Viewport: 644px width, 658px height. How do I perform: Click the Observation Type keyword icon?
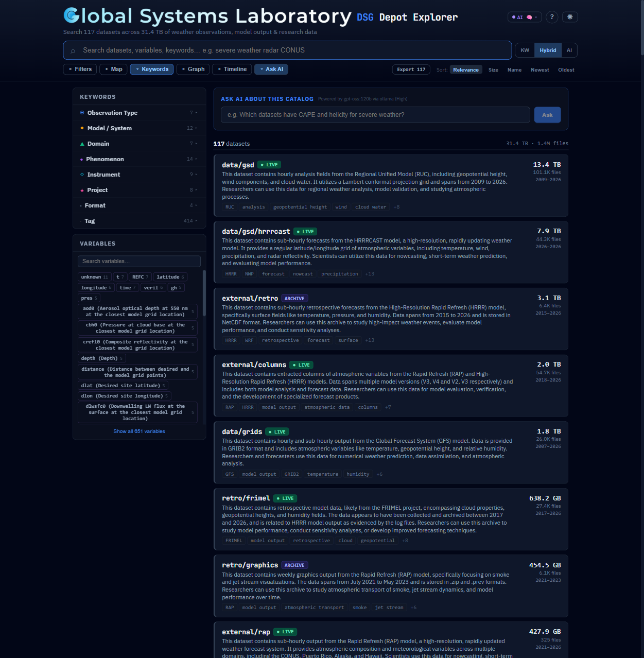(82, 113)
